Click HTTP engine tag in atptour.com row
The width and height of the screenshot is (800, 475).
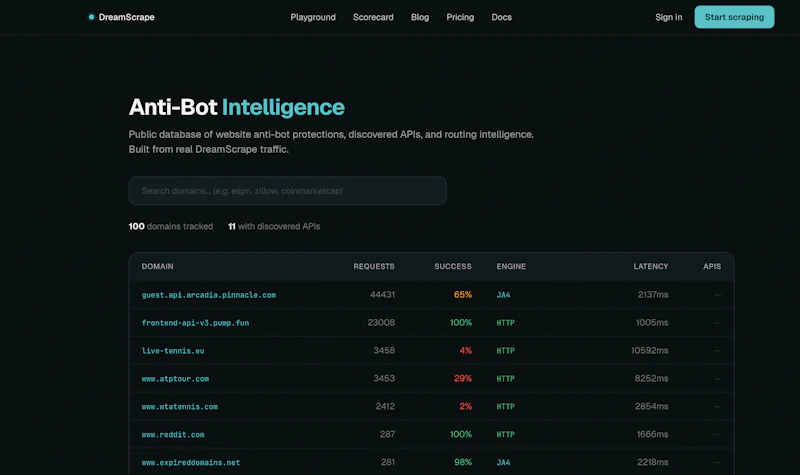coord(506,379)
